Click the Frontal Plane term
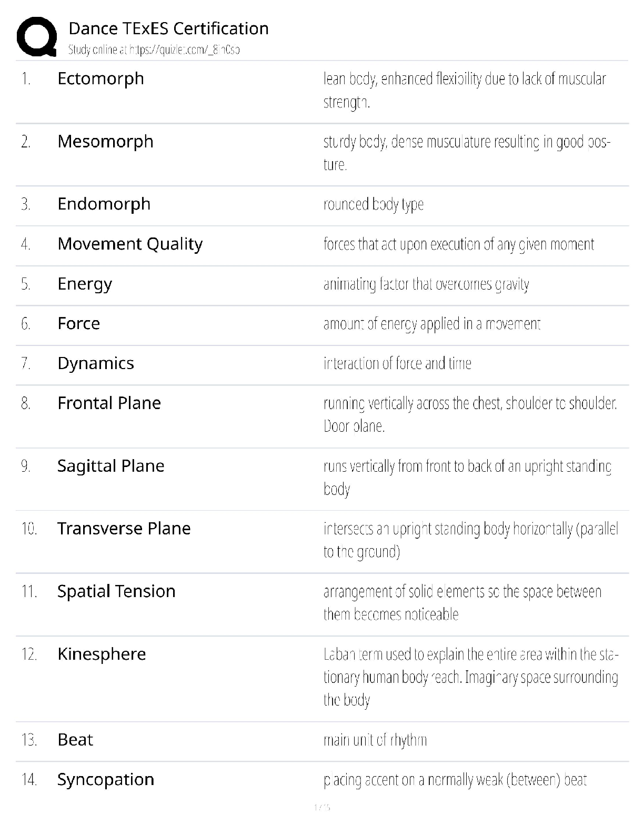Viewport: 644px width, 834px height. [109, 403]
